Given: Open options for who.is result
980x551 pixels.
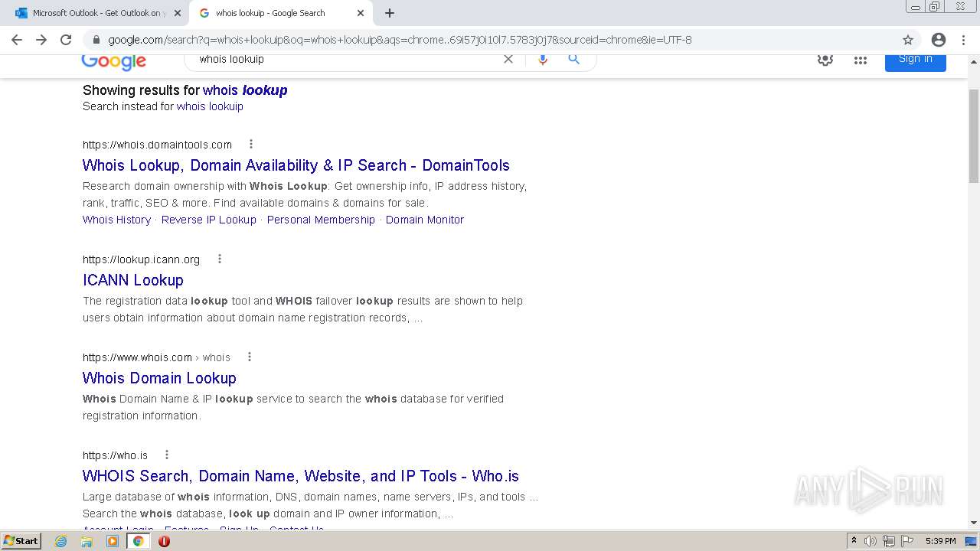Looking at the screenshot, I should click(166, 455).
